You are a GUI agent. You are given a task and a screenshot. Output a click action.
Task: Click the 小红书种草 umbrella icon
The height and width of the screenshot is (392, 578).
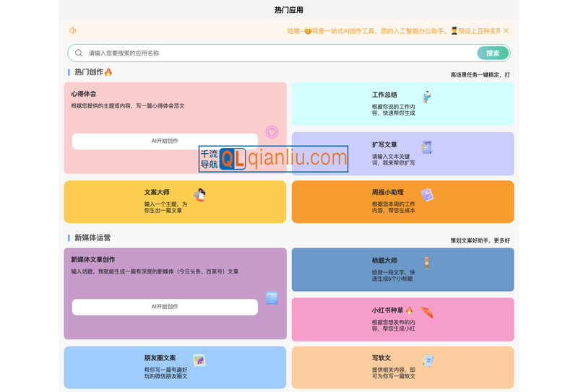pyautogui.click(x=427, y=313)
